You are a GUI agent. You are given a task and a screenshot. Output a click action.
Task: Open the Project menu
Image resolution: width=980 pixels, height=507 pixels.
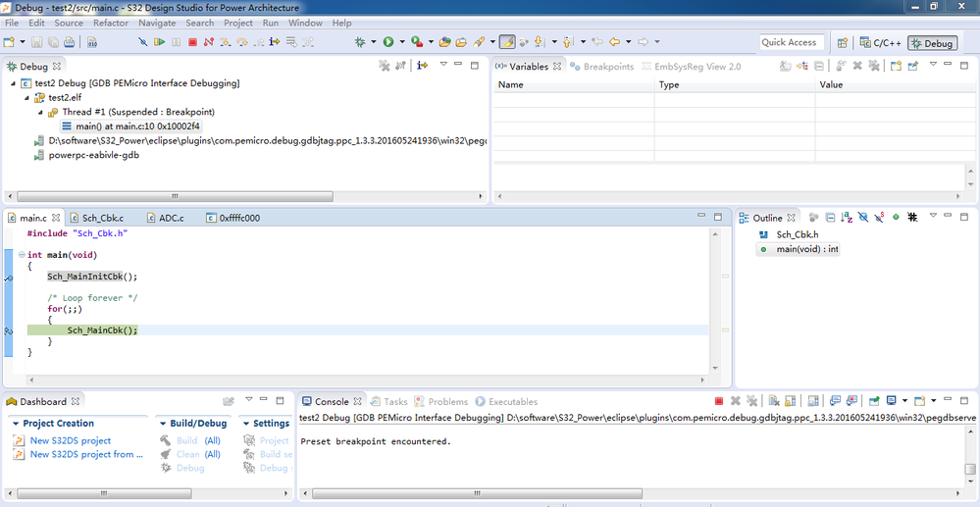click(238, 24)
